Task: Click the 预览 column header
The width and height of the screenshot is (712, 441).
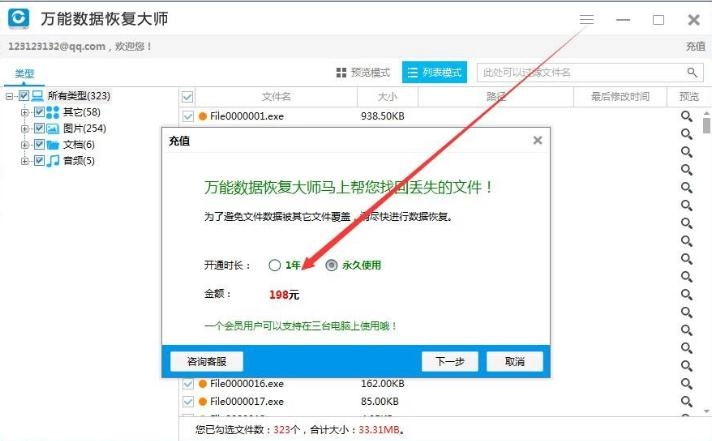Action: (689, 97)
